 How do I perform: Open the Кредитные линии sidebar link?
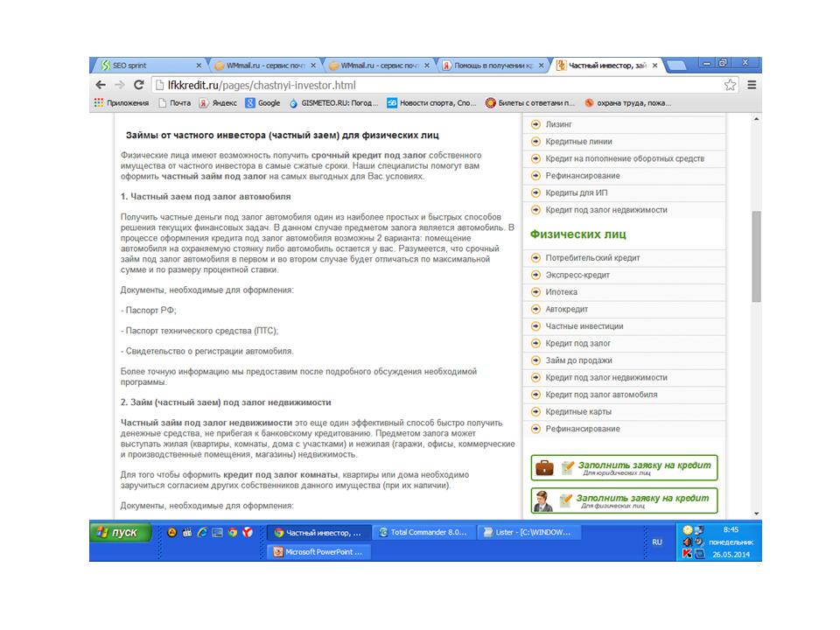tap(578, 142)
